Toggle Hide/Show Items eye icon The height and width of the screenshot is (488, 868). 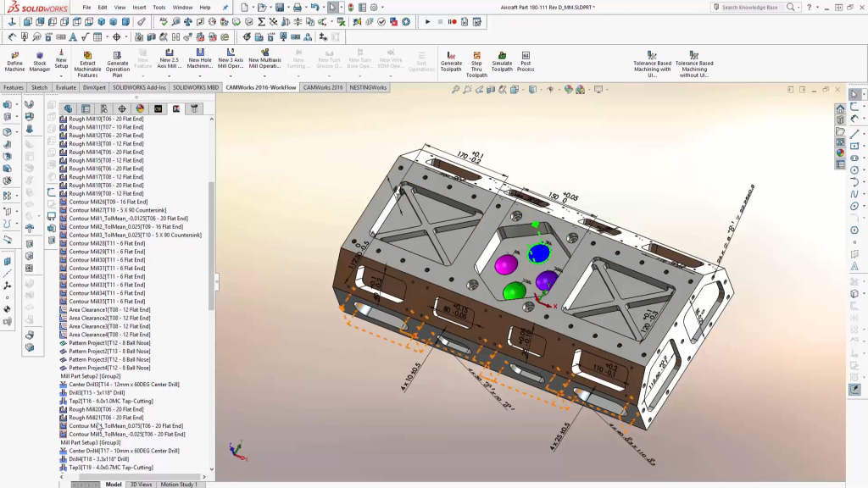(x=550, y=89)
